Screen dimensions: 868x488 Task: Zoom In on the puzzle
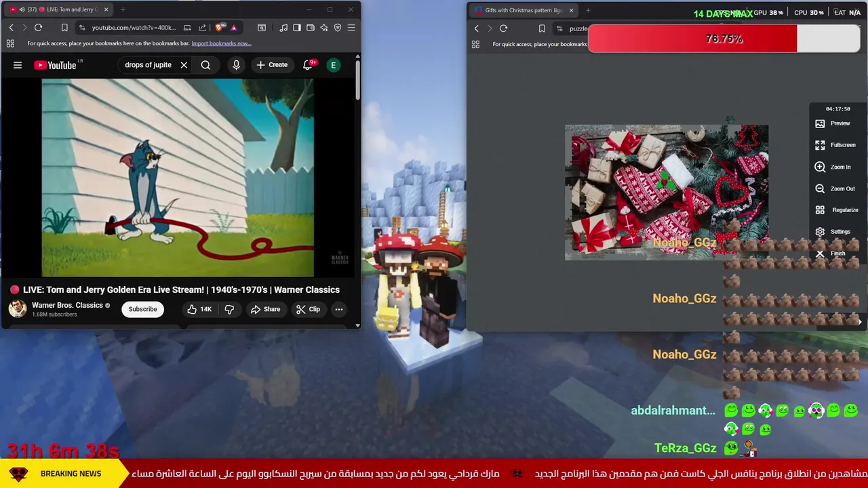833,167
